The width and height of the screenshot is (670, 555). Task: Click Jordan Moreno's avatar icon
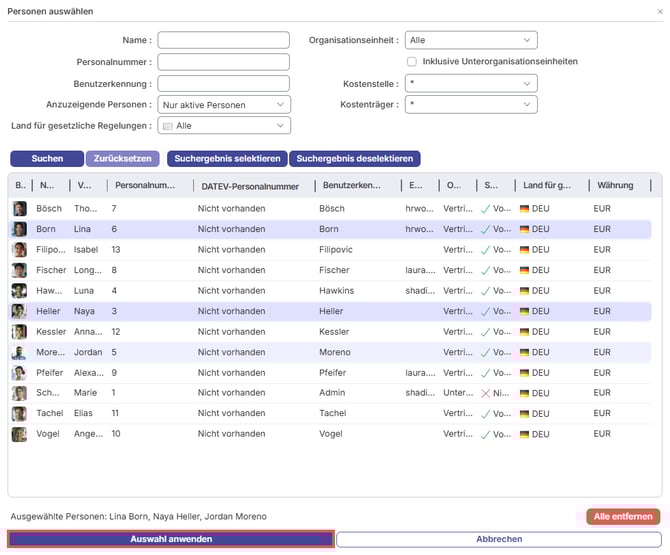tap(19, 353)
